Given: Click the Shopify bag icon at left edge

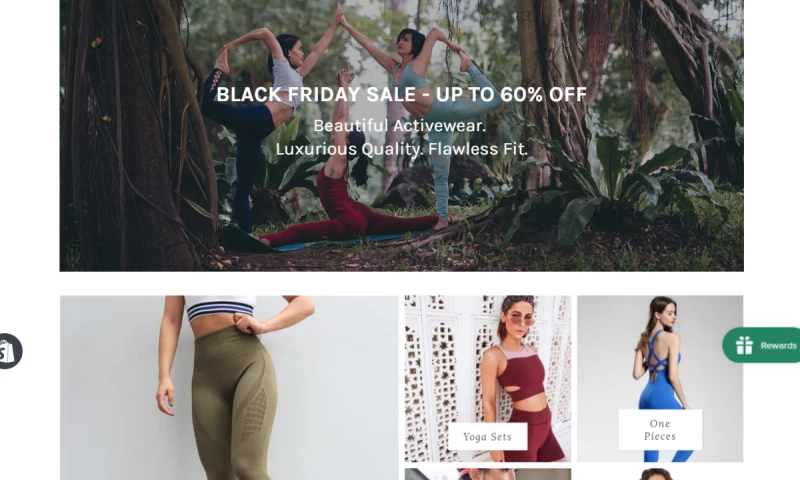Looking at the screenshot, I should tap(7, 351).
